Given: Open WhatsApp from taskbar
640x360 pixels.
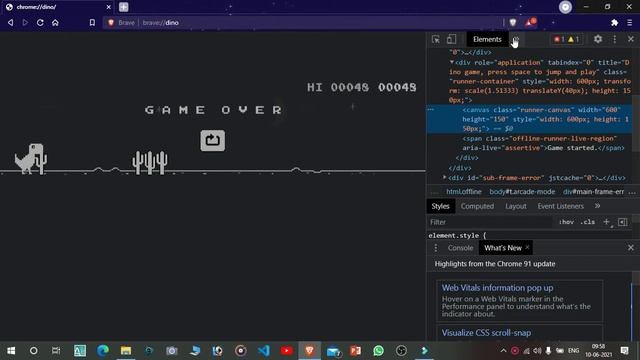Looking at the screenshot, I should coord(378,351).
